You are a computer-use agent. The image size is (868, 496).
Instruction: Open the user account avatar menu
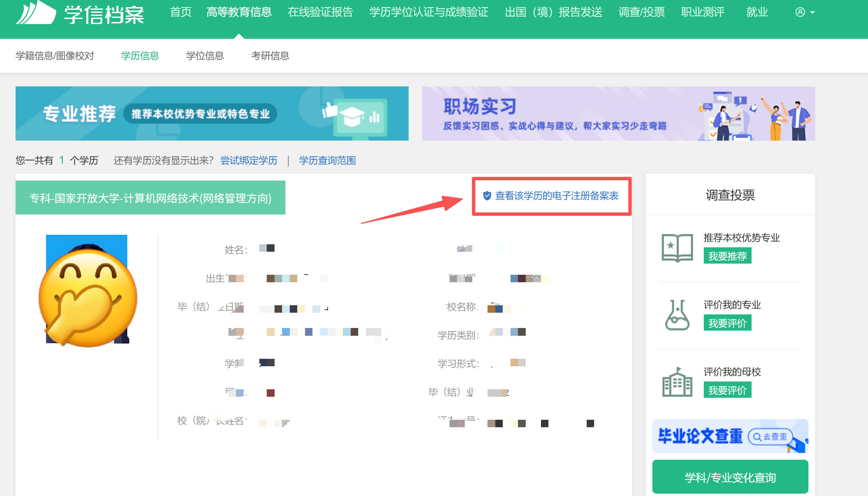[805, 12]
